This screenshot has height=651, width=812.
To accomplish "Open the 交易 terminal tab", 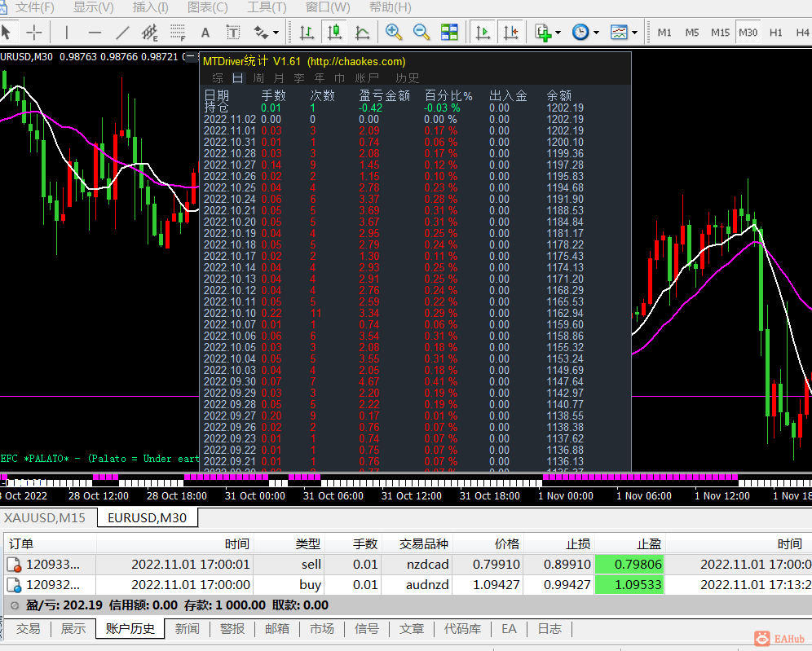I will pyautogui.click(x=28, y=629).
